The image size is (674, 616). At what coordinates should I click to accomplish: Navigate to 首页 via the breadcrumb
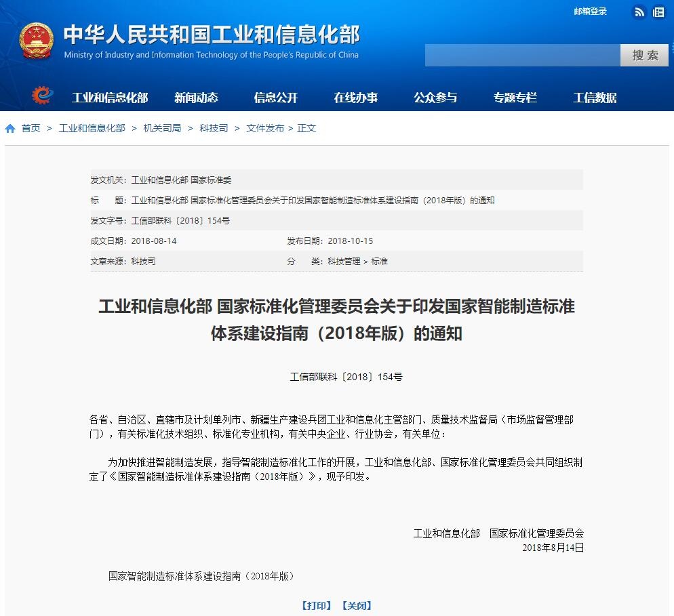[x=30, y=127]
